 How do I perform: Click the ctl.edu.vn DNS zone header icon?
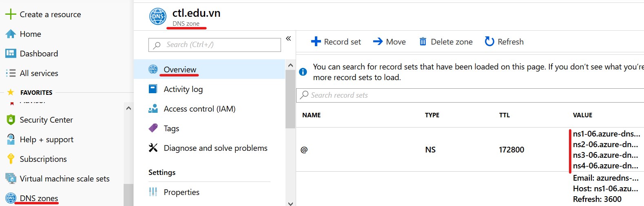pos(158,16)
